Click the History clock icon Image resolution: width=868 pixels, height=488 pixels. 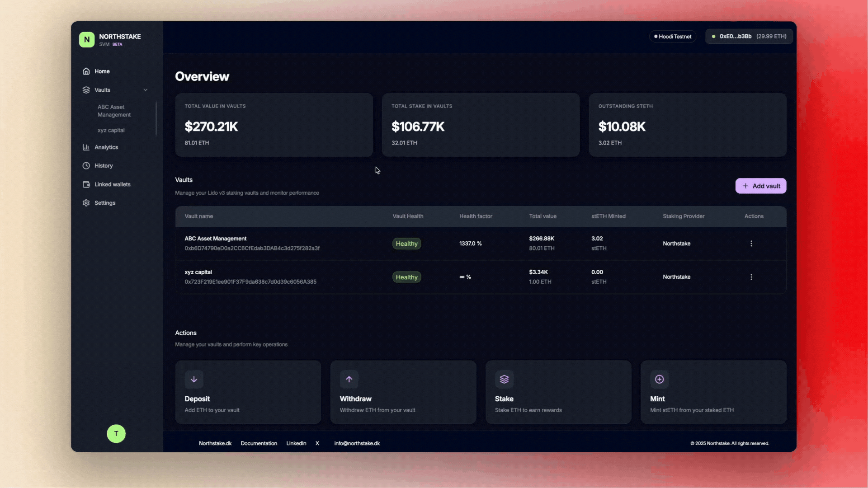86,166
